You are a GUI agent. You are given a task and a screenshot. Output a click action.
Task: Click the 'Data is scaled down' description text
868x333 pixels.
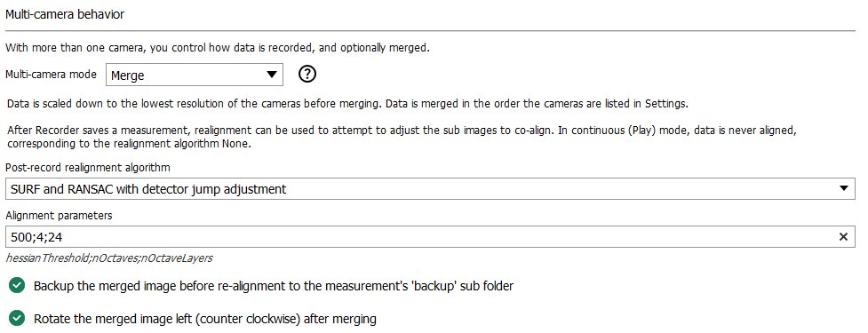click(347, 103)
